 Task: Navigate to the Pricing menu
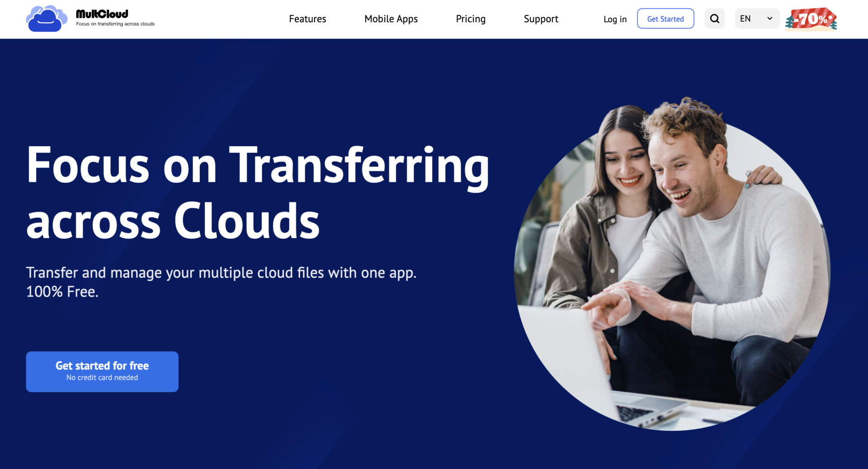click(471, 19)
